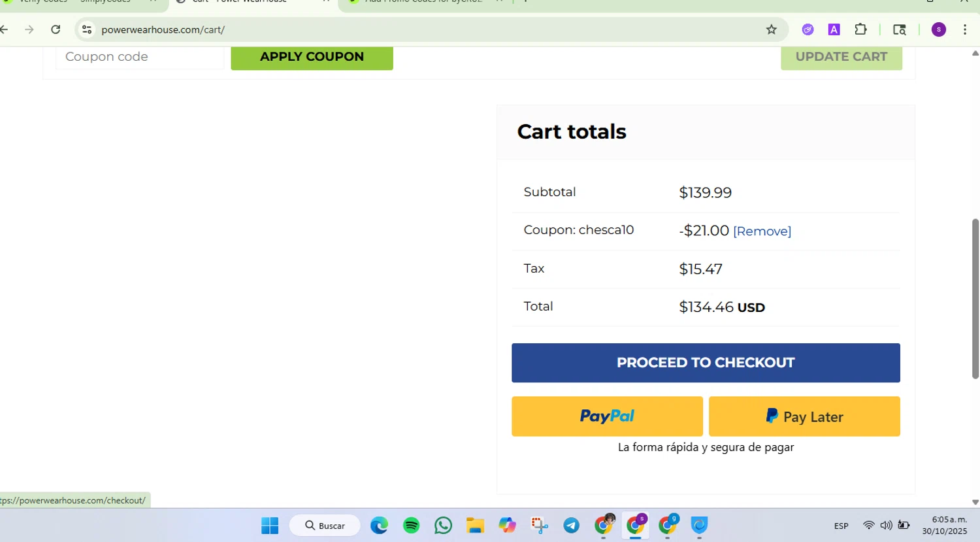
Task: Open Chrome three-dot menu
Action: click(965, 29)
